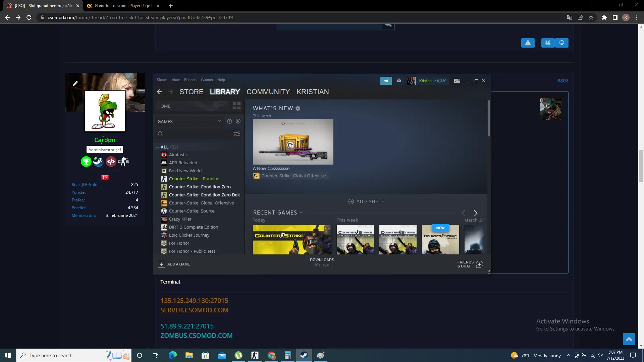
Task: Click the Steam announcements megaphone icon
Action: pos(386,81)
